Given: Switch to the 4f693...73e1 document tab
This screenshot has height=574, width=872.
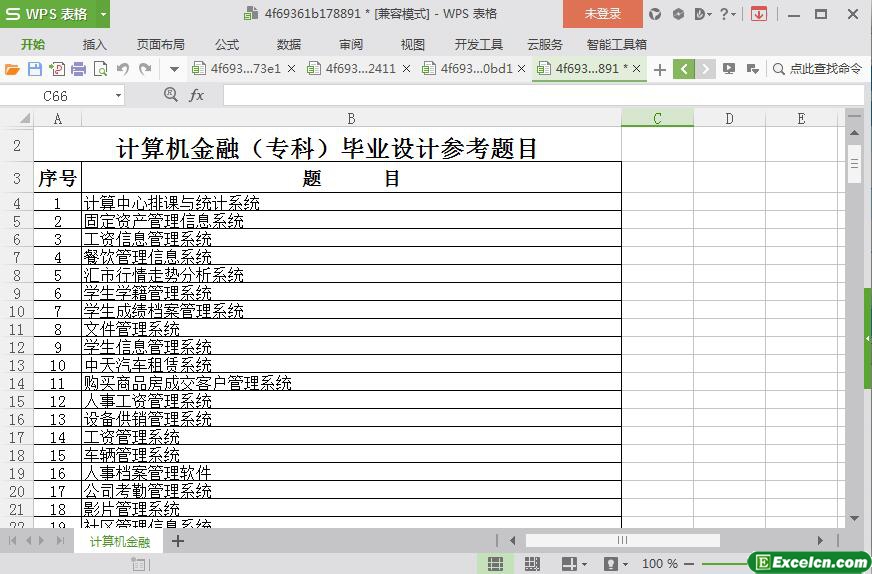Looking at the screenshot, I should click(x=245, y=68).
